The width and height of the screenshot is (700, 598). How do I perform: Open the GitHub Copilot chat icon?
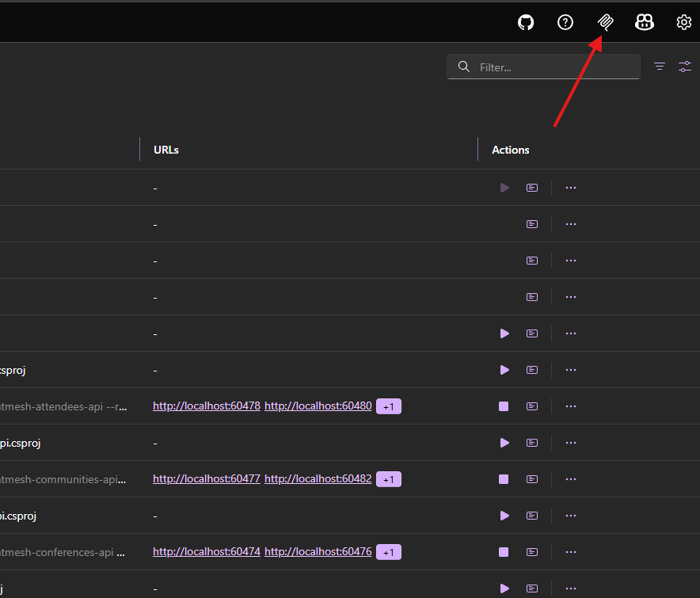coord(645,22)
